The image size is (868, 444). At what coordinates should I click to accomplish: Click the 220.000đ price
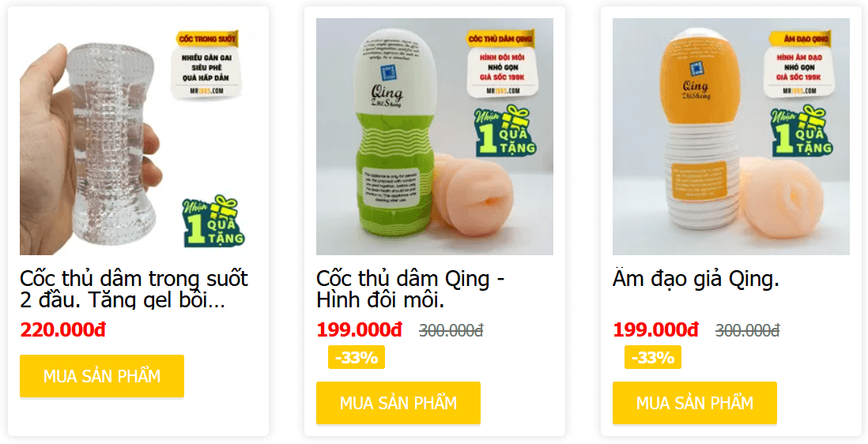click(x=62, y=330)
